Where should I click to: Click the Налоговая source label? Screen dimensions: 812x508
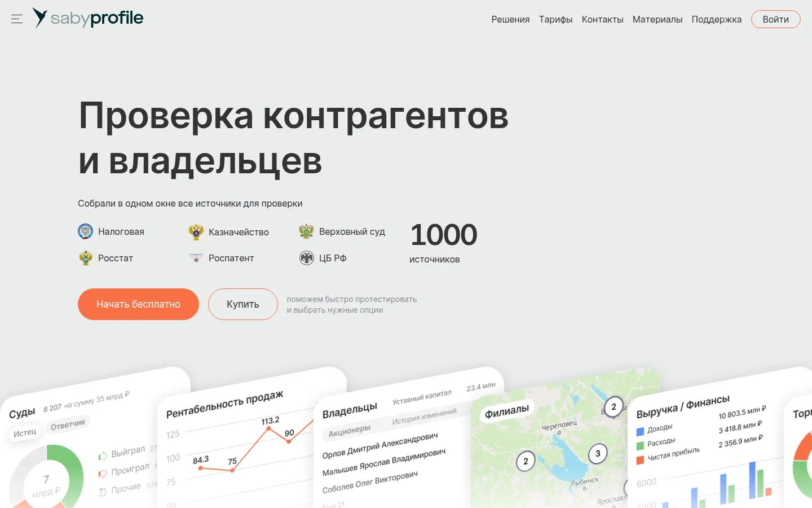[121, 231]
